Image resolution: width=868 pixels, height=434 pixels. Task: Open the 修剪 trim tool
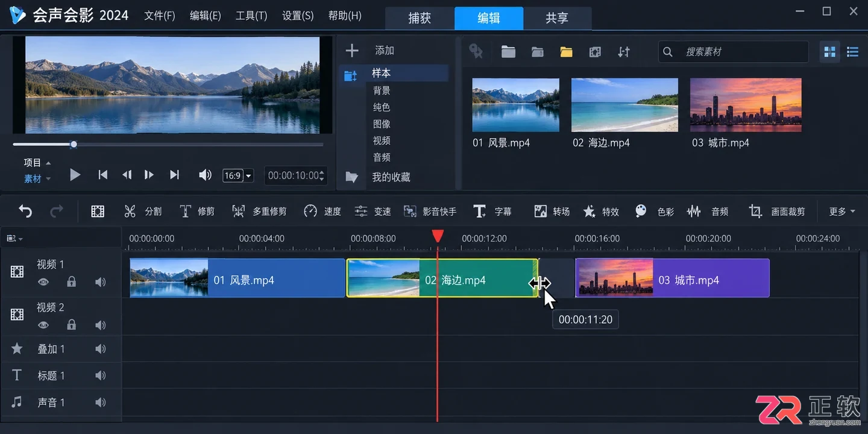(197, 211)
